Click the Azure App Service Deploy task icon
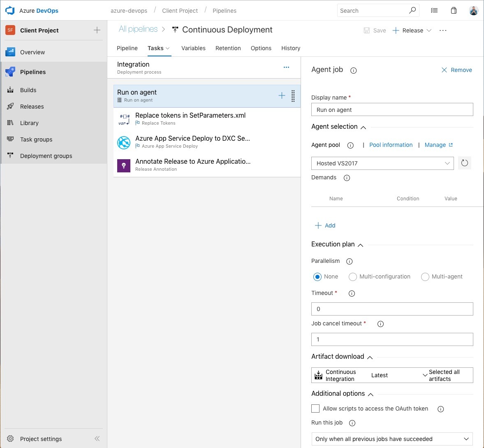 click(x=124, y=143)
